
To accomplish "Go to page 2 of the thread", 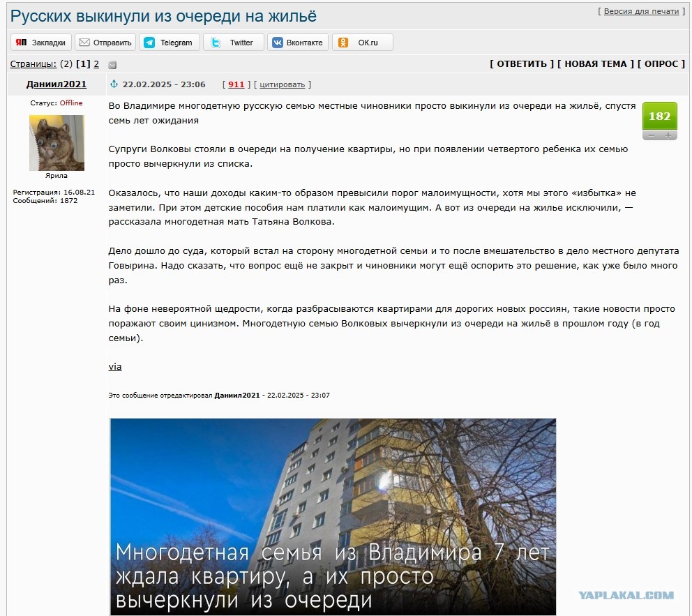I will [96, 64].
